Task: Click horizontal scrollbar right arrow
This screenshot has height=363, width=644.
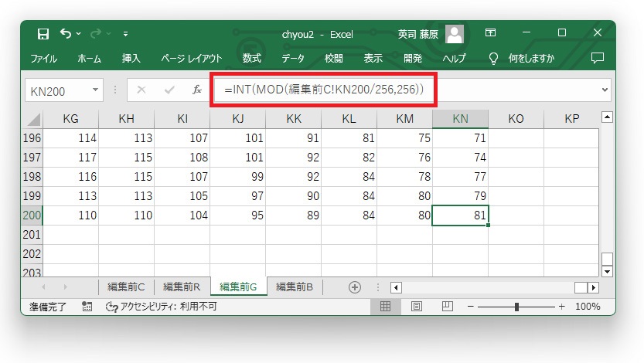Action: (x=593, y=287)
